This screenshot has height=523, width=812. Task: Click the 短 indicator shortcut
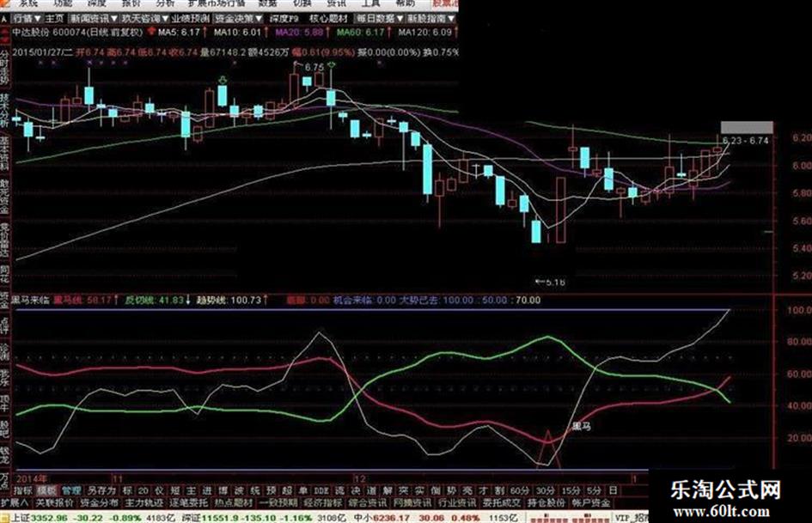pyautogui.click(x=175, y=490)
